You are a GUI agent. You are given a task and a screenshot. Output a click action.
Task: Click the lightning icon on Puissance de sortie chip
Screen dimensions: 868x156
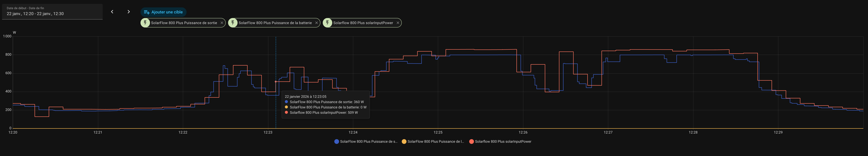click(145, 23)
